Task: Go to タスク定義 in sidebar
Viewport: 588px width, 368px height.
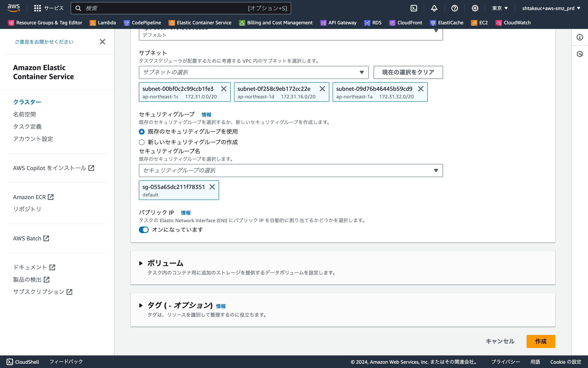Action: [x=27, y=126]
